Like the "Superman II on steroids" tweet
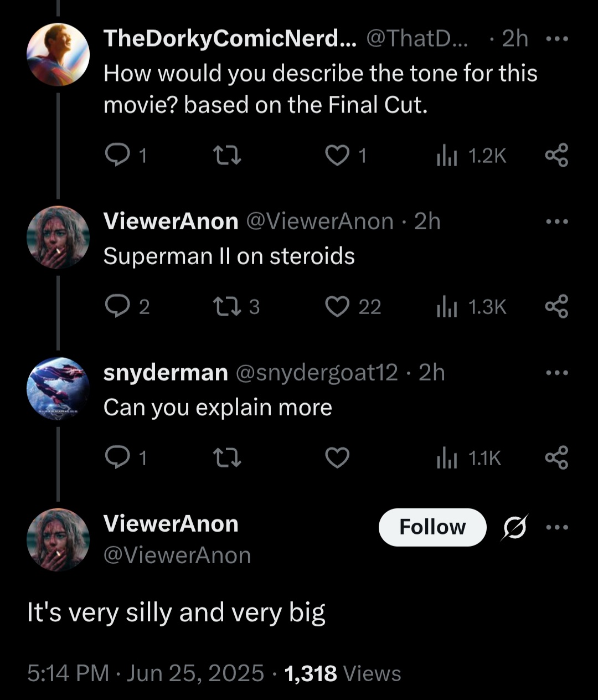The height and width of the screenshot is (700, 598). click(337, 307)
